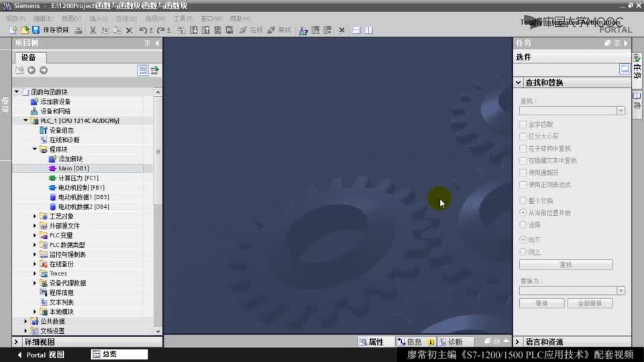
Task: Delete using the X icon beside paste
Action: coord(129,30)
